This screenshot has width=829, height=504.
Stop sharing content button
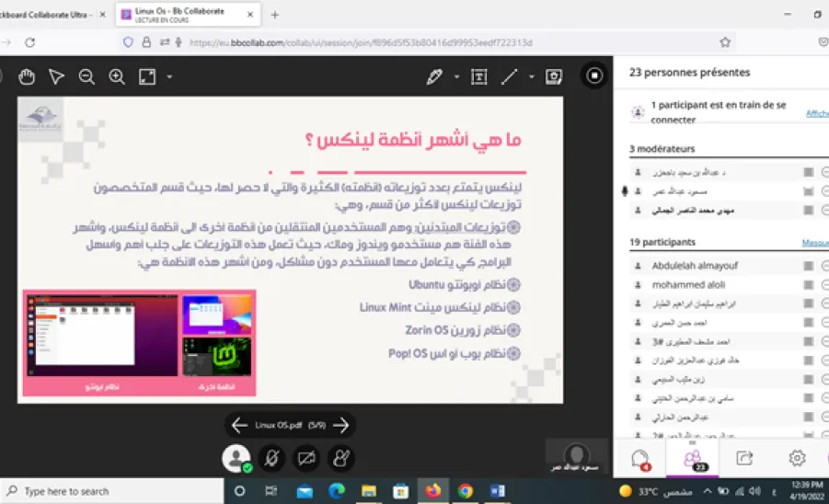594,76
